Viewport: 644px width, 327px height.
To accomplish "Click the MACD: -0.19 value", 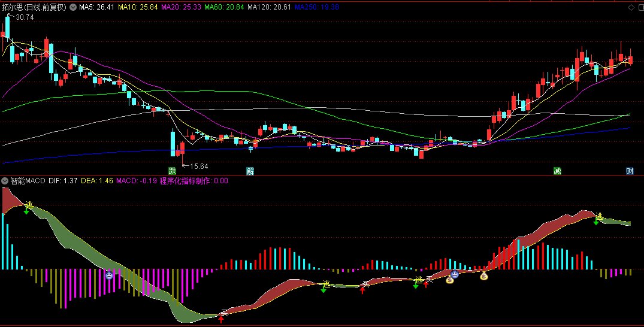I will point(137,181).
